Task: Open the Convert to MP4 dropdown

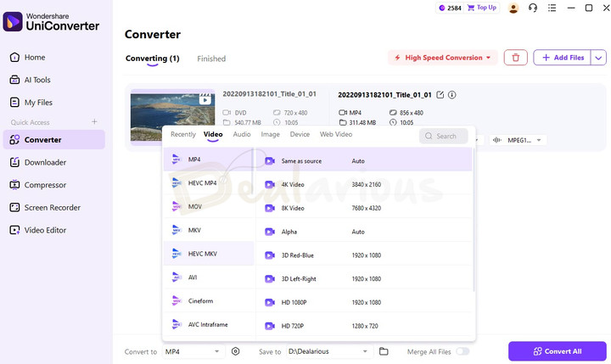Action: [x=193, y=351]
